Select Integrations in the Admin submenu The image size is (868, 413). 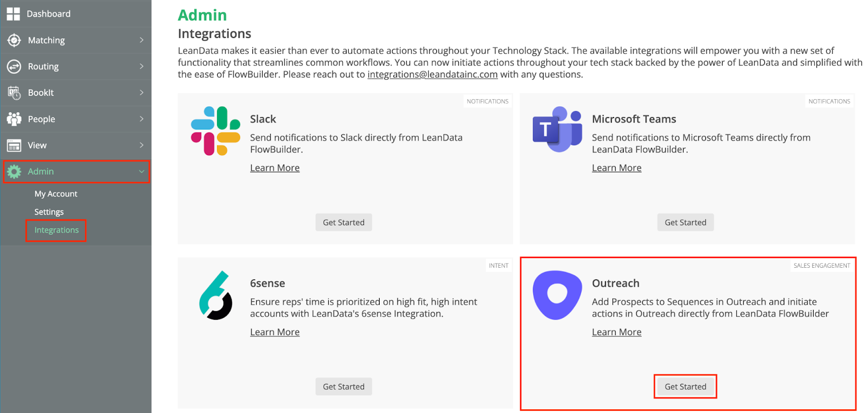(x=56, y=230)
